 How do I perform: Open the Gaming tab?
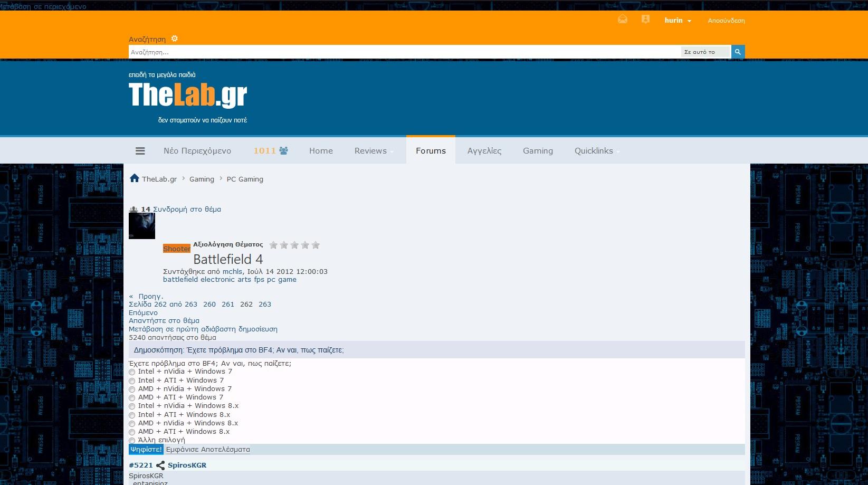coord(538,151)
